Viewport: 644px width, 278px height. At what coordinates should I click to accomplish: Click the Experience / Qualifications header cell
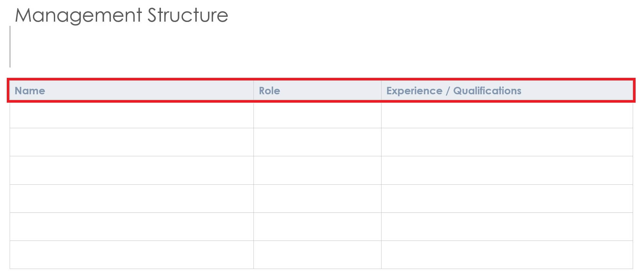[x=507, y=91]
